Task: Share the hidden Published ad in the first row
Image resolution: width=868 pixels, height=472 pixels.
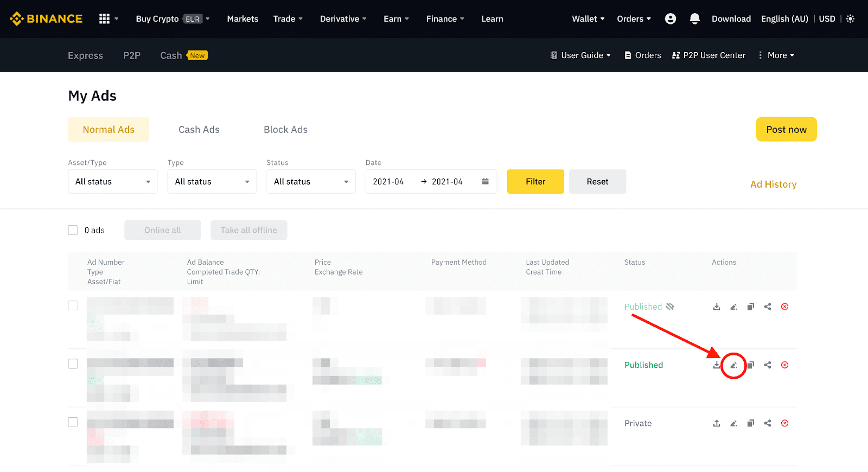Action: click(768, 307)
